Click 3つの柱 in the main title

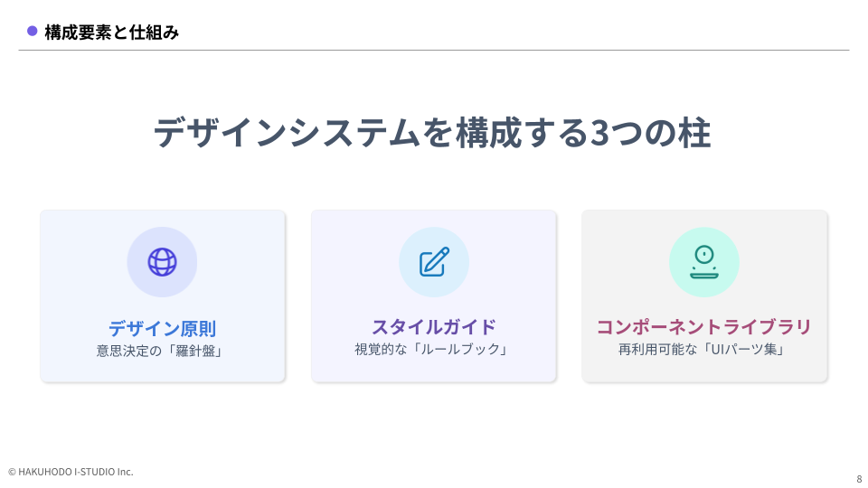pos(651,134)
